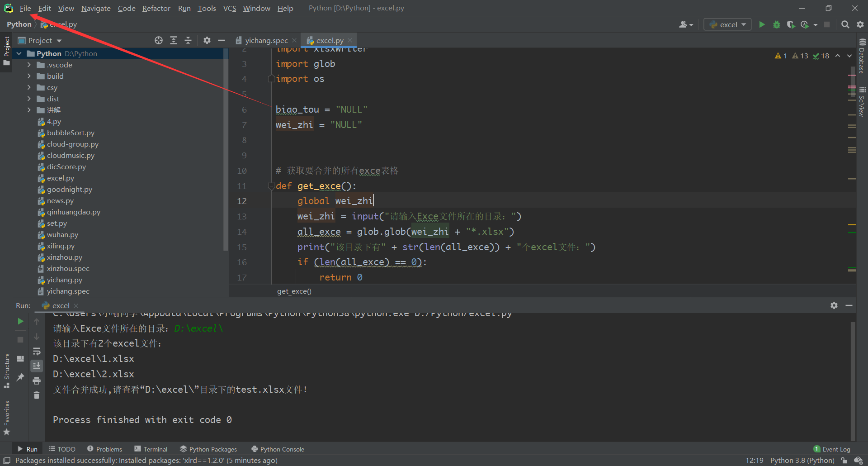Expand the 讲解 folder

click(29, 110)
